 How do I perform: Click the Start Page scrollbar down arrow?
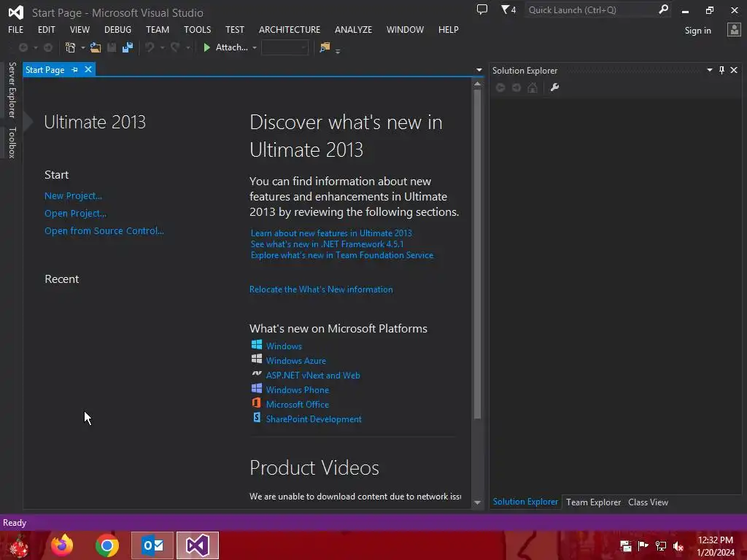click(477, 502)
